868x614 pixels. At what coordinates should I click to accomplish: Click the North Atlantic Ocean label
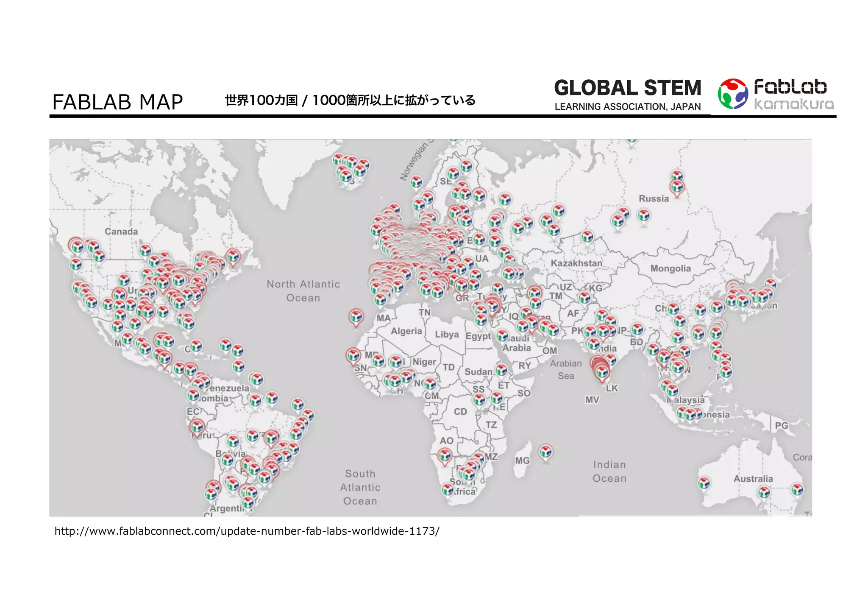pos(303,291)
